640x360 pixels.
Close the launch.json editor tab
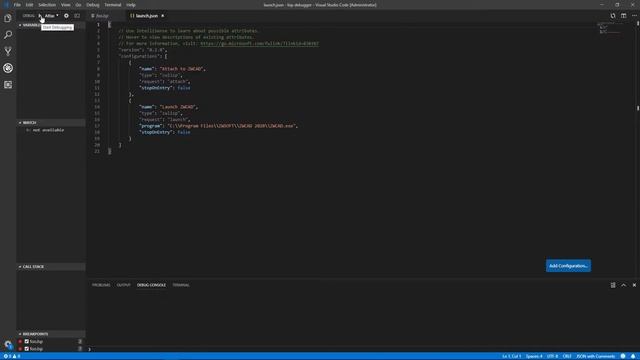[x=162, y=16]
